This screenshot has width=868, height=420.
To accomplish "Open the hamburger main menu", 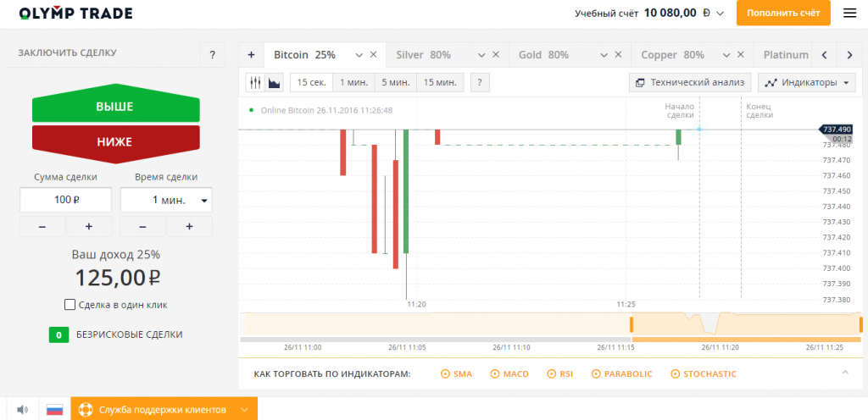I will pyautogui.click(x=849, y=14).
